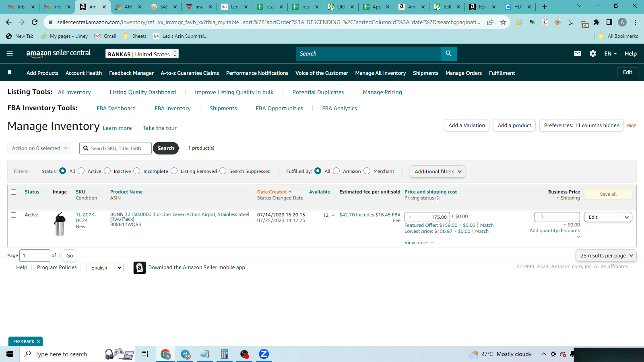644x362 pixels.
Task: Open the Calculator app in taskbar
Action: (x=225, y=354)
